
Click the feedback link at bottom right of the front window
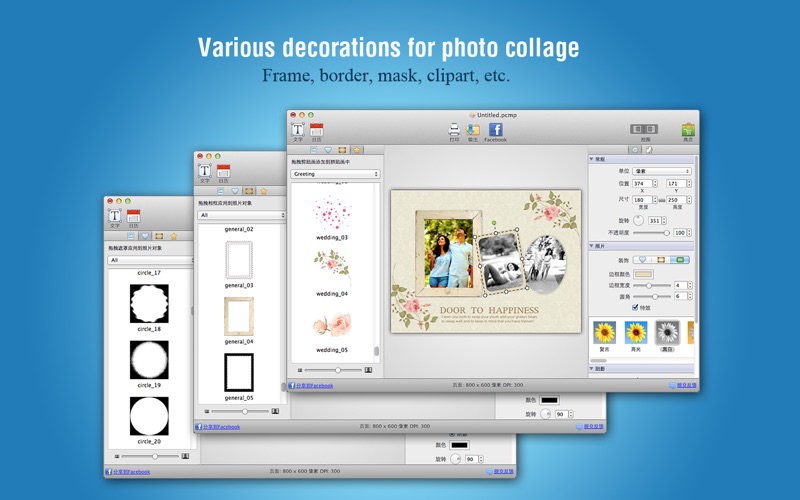683,385
